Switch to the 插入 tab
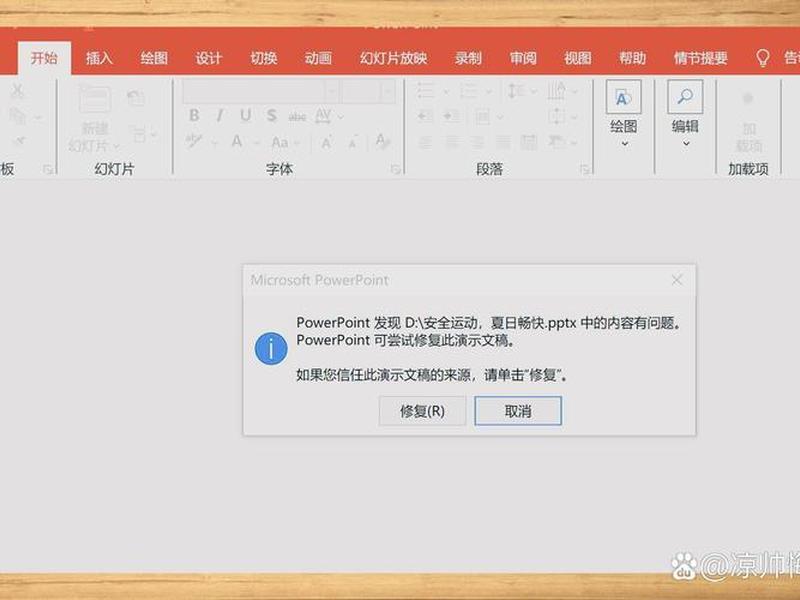 pos(99,58)
